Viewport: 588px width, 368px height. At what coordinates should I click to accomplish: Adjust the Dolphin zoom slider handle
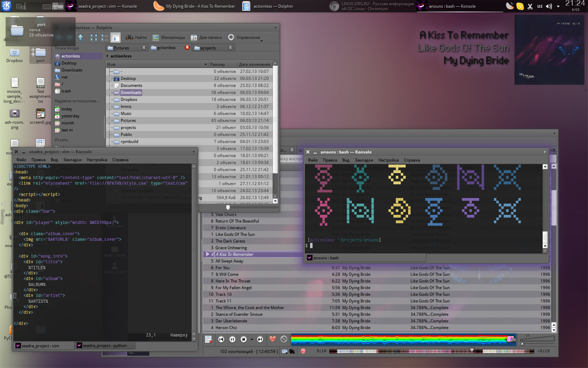(x=228, y=207)
